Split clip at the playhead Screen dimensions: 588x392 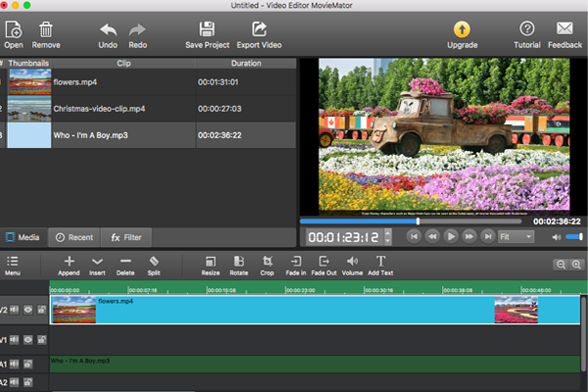pyautogui.click(x=154, y=266)
